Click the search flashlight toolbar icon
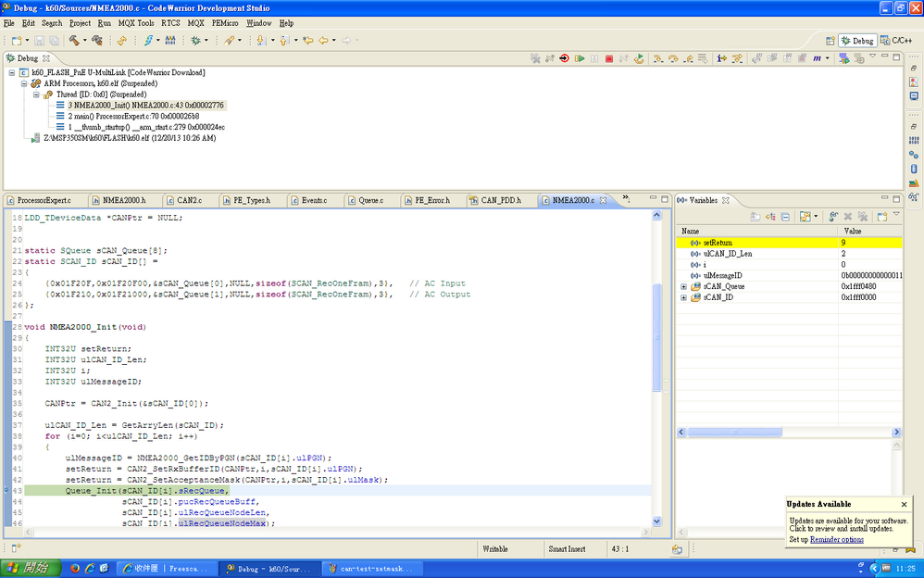The width and height of the screenshot is (924, 578). click(229, 41)
